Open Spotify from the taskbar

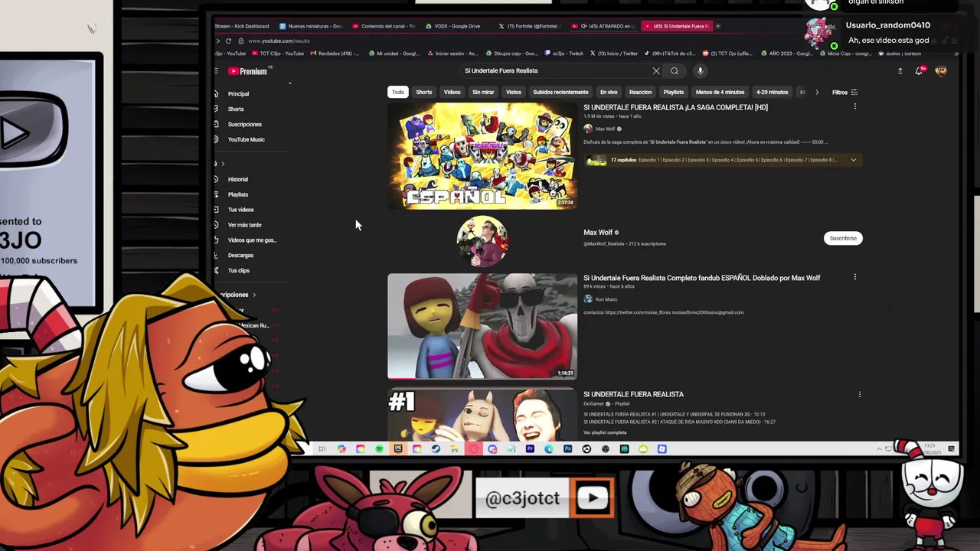(379, 449)
